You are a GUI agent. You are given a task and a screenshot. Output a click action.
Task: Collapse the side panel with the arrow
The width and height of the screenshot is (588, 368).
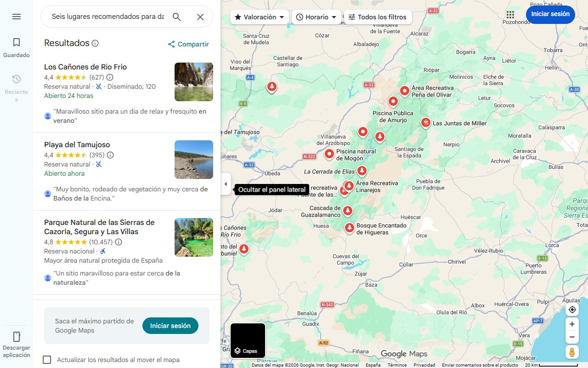(x=226, y=184)
